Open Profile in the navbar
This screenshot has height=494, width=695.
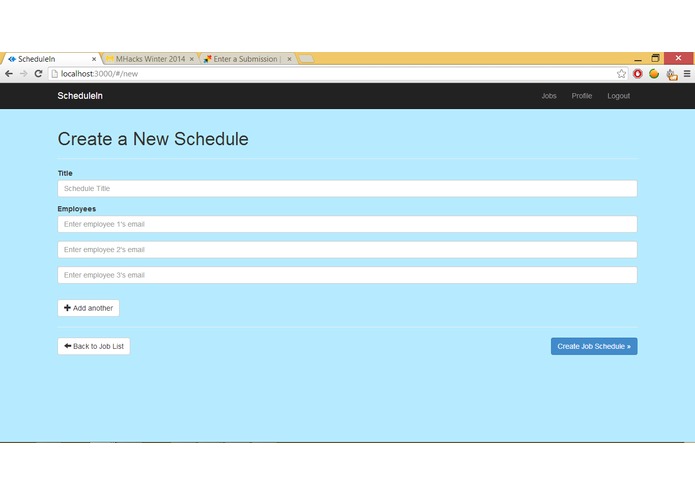[x=582, y=96]
